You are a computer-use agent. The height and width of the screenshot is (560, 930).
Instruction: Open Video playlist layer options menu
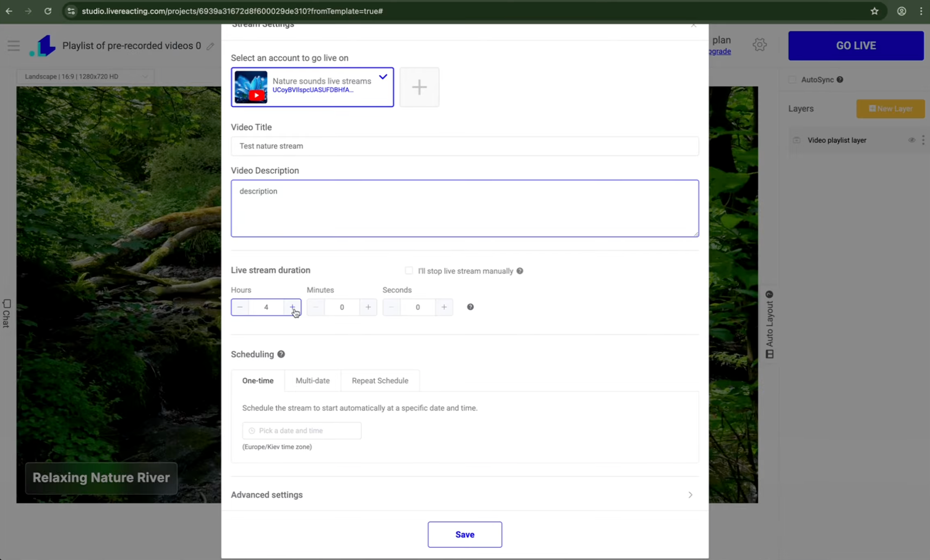[x=923, y=140]
